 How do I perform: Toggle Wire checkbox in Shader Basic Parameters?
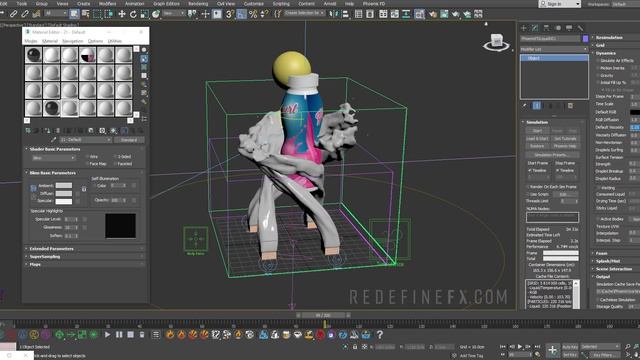[87, 157]
